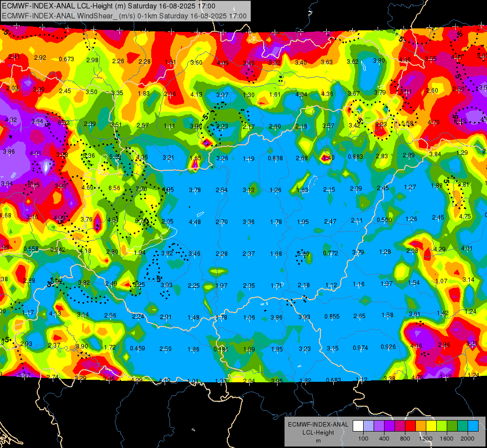Click the wind shear value 0.242
This screenshot has height=448, width=487.
tap(58, 250)
